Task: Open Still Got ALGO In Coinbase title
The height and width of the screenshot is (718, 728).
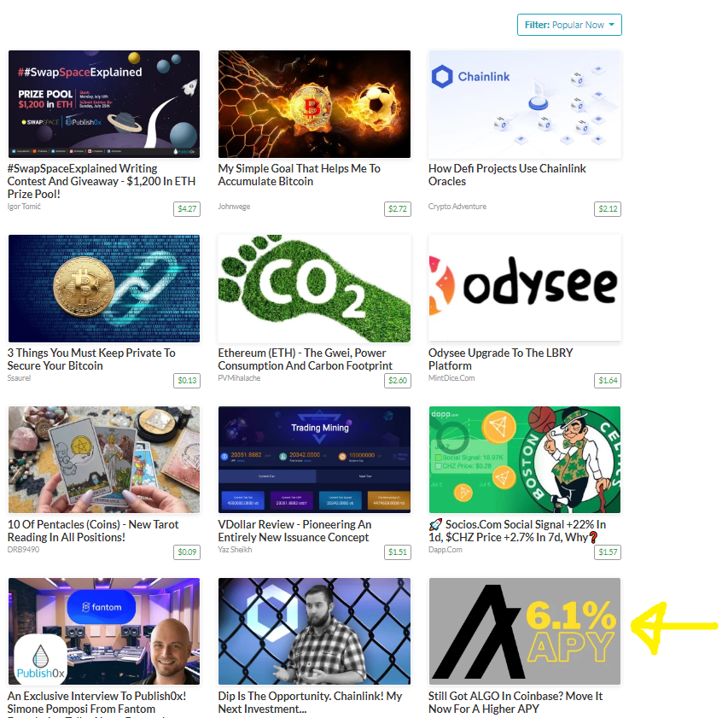Action: [x=515, y=703]
